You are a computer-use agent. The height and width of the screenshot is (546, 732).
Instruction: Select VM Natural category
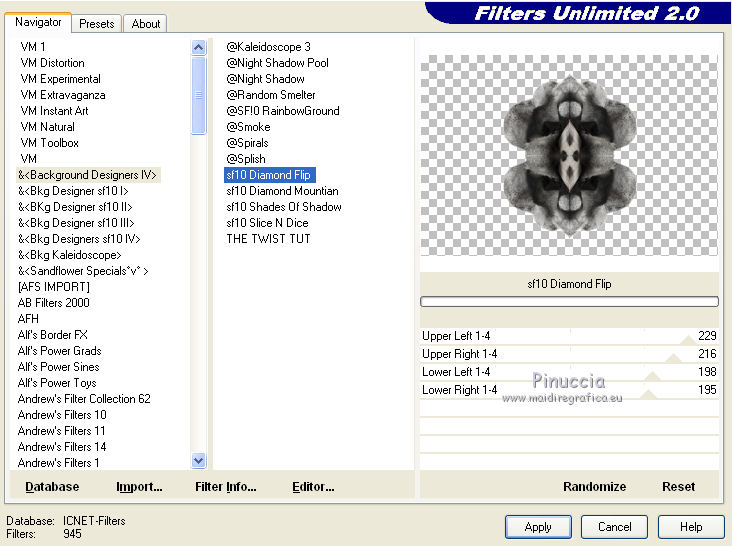pyautogui.click(x=47, y=127)
